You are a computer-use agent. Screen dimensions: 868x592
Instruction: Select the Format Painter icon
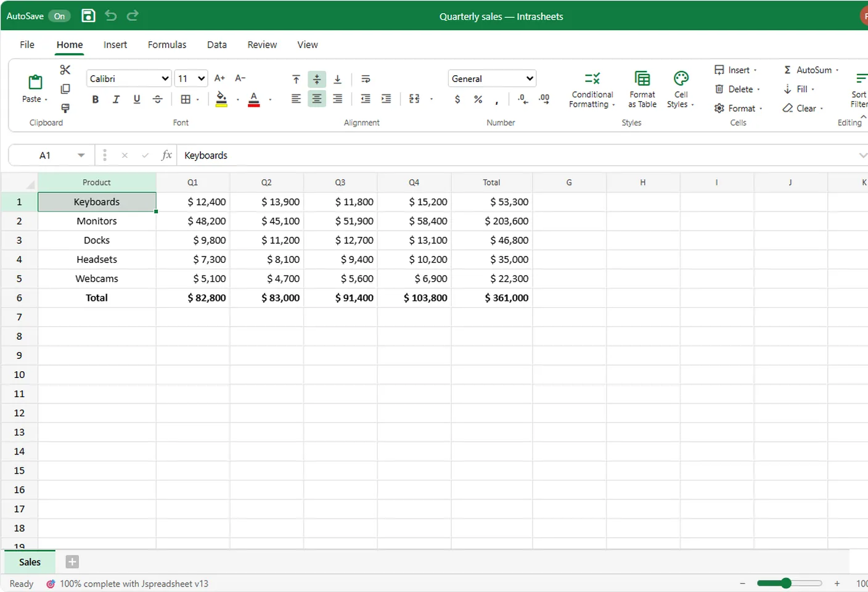pyautogui.click(x=65, y=108)
